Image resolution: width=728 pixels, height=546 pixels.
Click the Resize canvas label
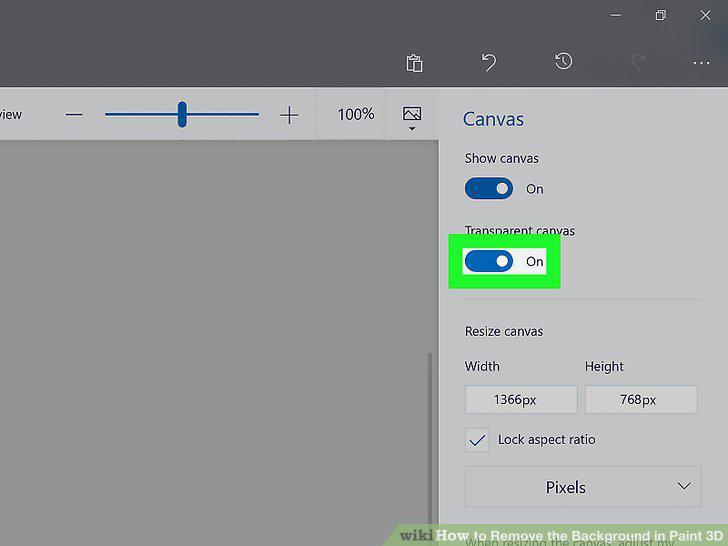click(x=504, y=332)
